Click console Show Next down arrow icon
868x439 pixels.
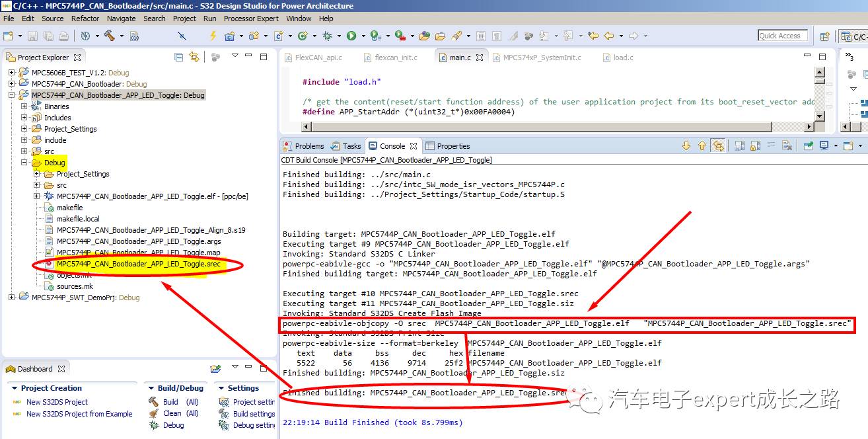686,145
